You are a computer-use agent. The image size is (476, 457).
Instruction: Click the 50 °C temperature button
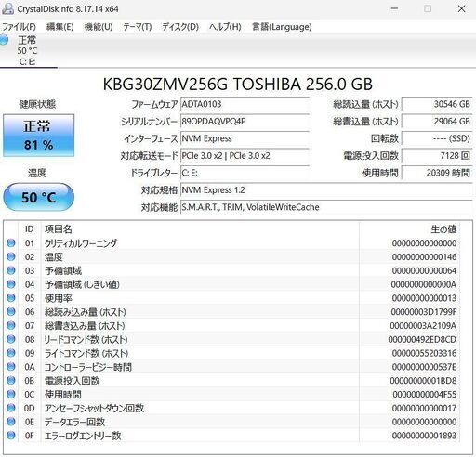(x=39, y=197)
